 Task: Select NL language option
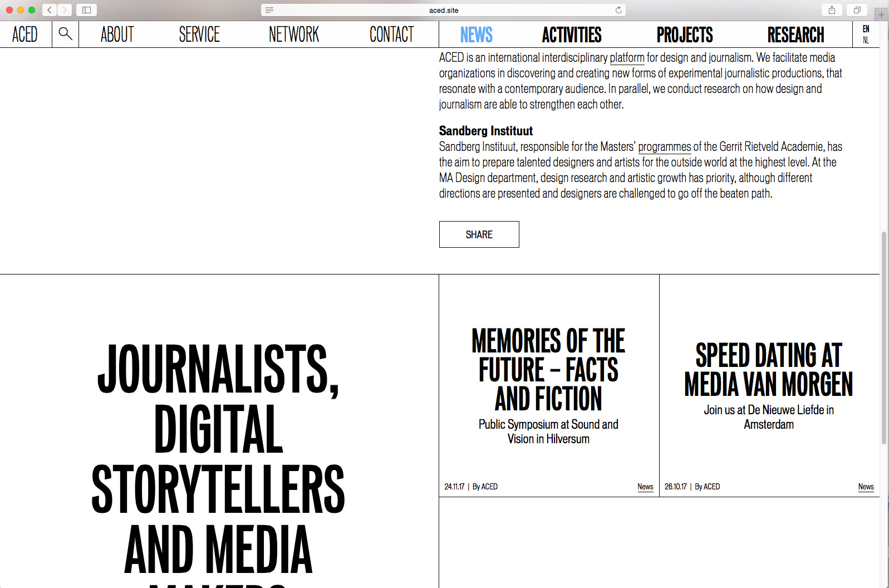866,40
